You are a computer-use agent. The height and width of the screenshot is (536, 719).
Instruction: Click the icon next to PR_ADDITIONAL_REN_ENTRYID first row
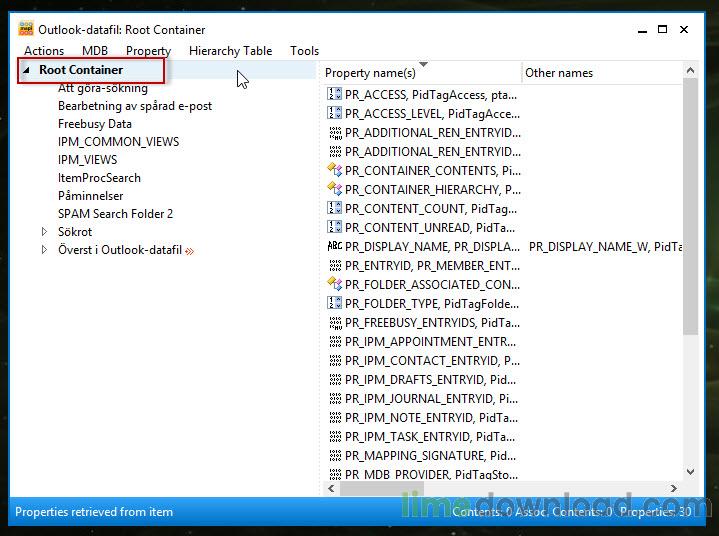point(335,132)
